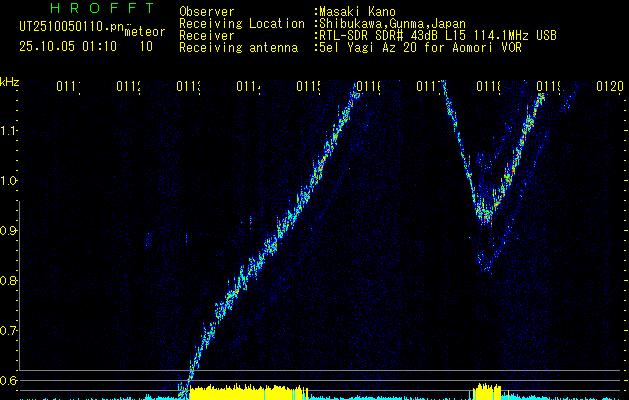The image size is (629, 400).
Task: Click the 5el Yagi Az 20 antenna text
Action: [x=420, y=48]
